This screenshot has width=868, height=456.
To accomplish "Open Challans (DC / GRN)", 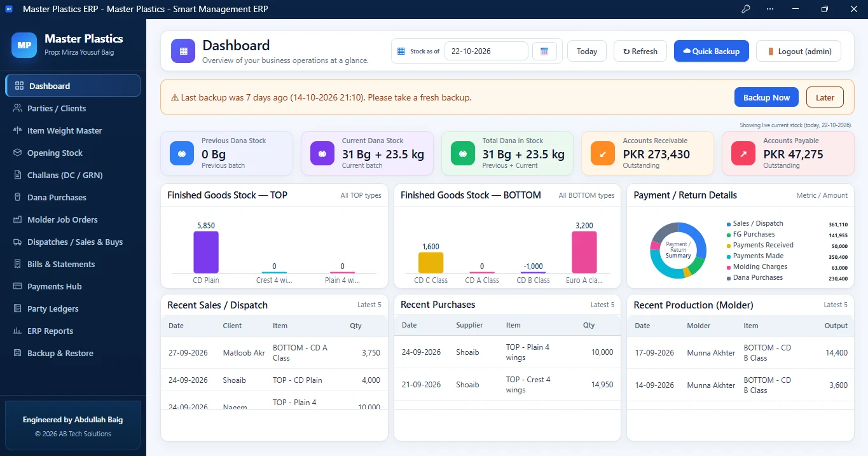I will 72,175.
